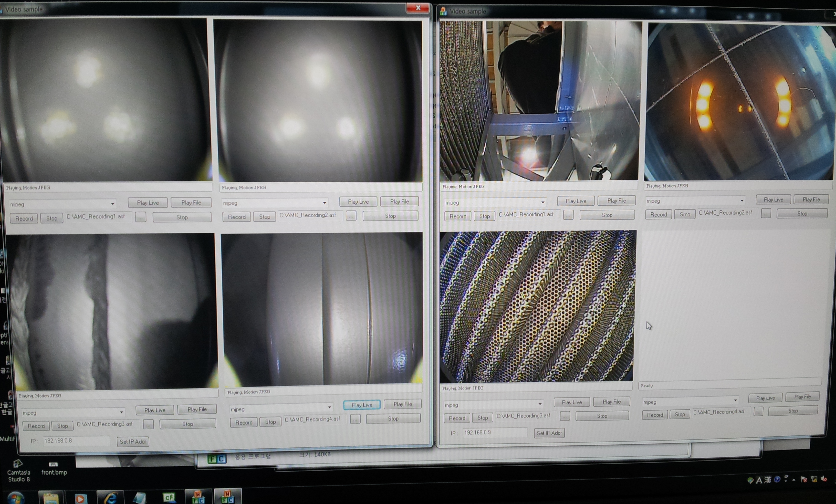Open mjpeg dropdown beside AMC_Recording4 in left window
The width and height of the screenshot is (836, 504).
(x=329, y=407)
